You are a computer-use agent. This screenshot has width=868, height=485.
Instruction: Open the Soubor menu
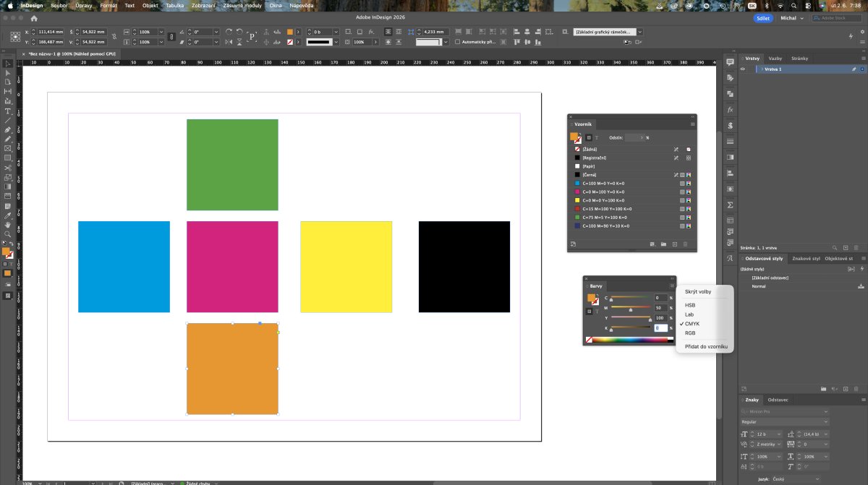coord(59,5)
